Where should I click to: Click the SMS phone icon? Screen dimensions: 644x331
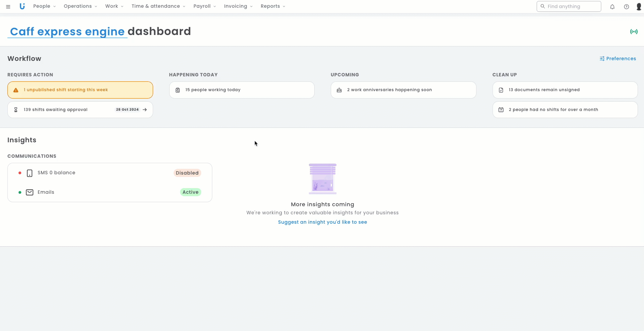pyautogui.click(x=30, y=173)
